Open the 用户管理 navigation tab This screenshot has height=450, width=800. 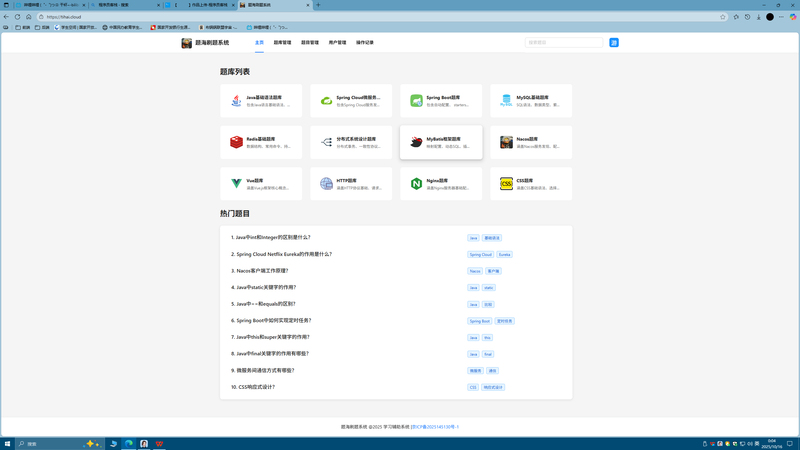(x=337, y=42)
